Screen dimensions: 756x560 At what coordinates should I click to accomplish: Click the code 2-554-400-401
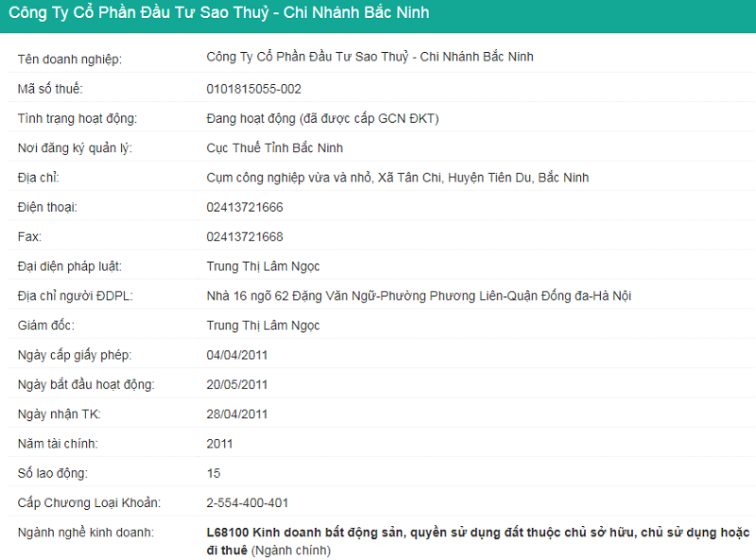point(247,502)
